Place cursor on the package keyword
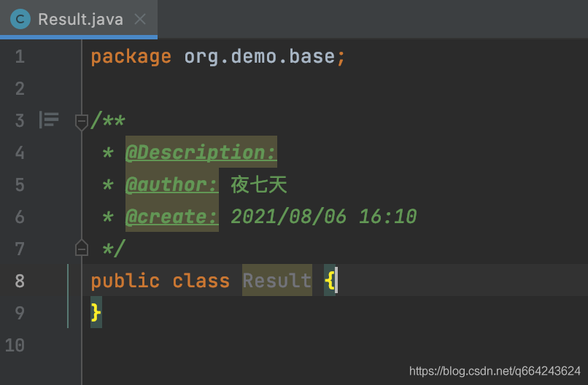 [131, 57]
